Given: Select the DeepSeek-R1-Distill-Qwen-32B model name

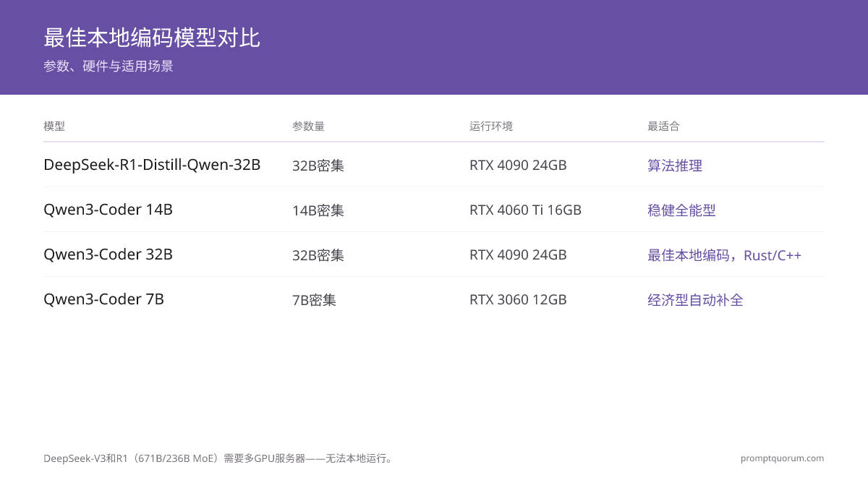Looking at the screenshot, I should (152, 165).
